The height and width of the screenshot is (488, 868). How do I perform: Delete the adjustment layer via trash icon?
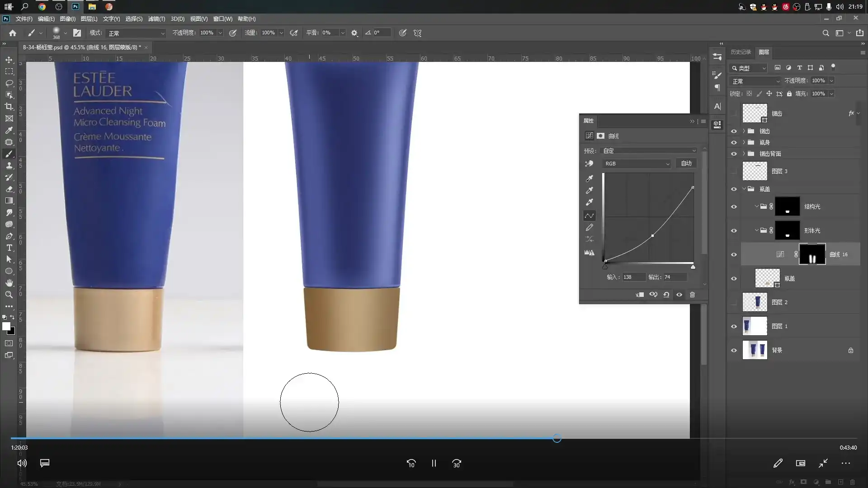click(692, 295)
